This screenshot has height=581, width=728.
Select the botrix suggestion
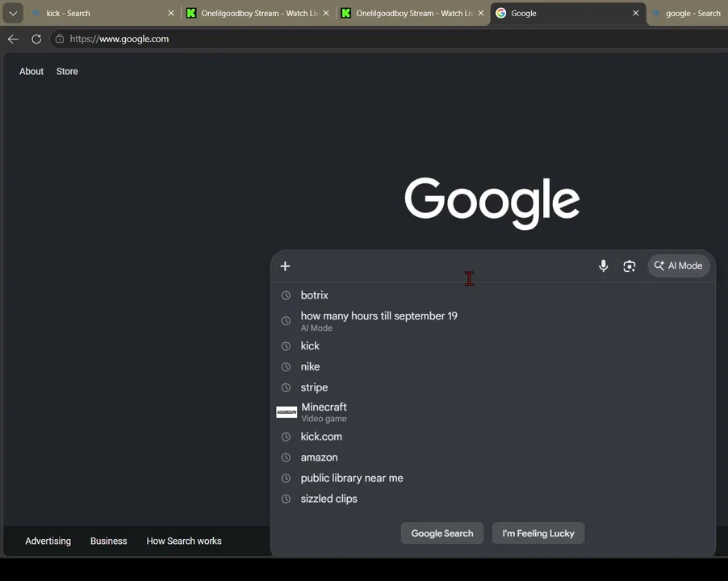click(492, 295)
